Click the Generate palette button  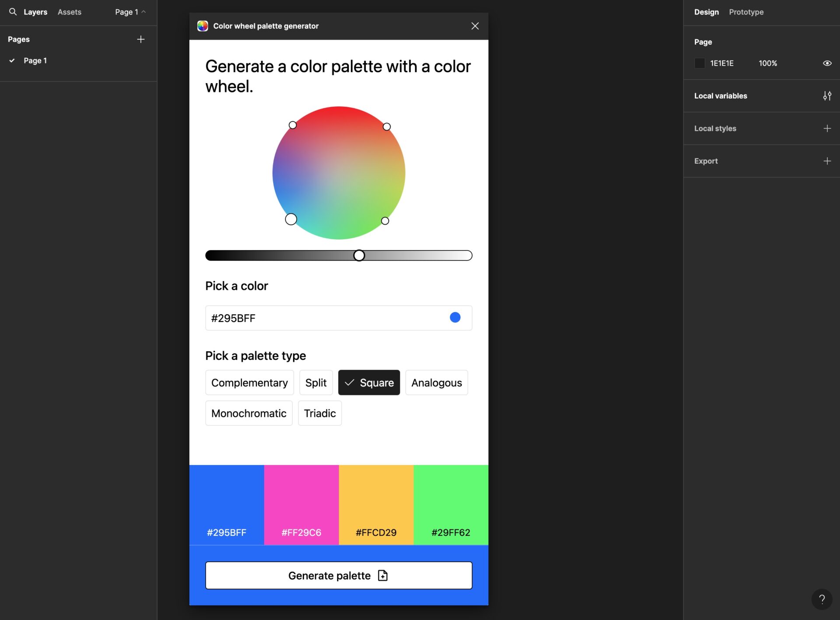pyautogui.click(x=339, y=575)
